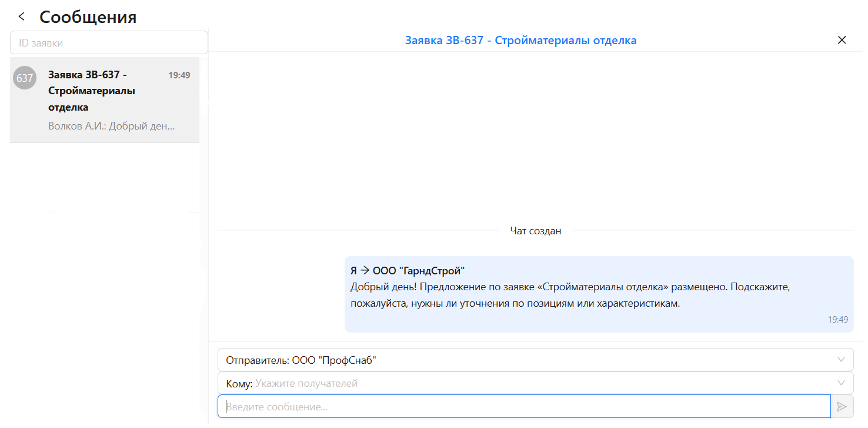868x428 pixels.
Task: Click the bold Я → ООО ГарндСтрой sender line
Action: pyautogui.click(x=407, y=271)
